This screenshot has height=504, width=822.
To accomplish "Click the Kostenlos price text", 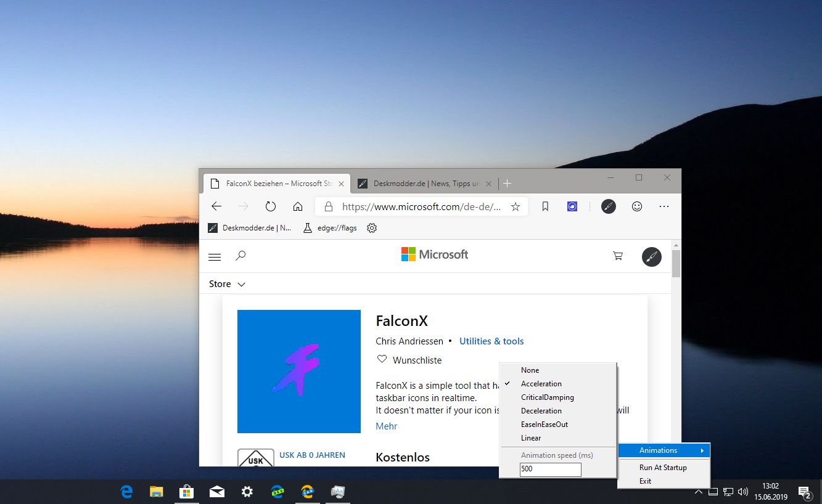I will [x=403, y=457].
